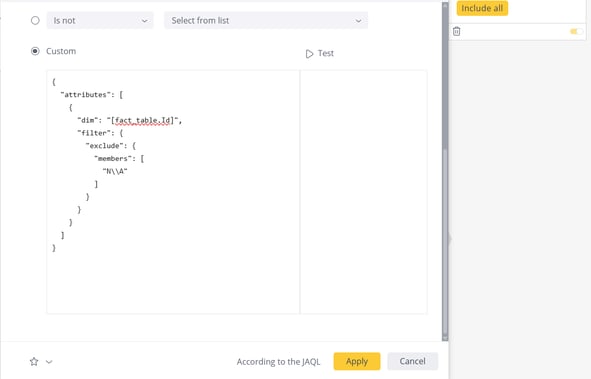
Task: Click the 'Include all' button
Action: (482, 8)
